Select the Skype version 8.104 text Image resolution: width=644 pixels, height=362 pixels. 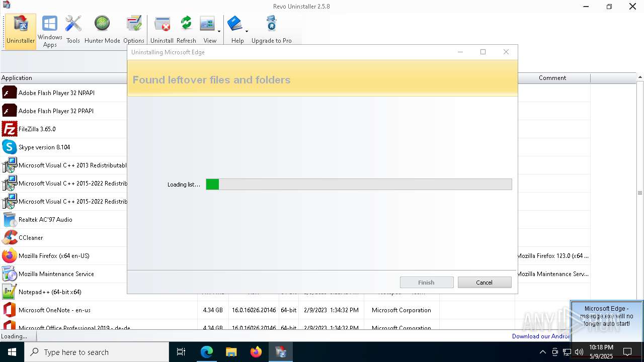pyautogui.click(x=44, y=147)
